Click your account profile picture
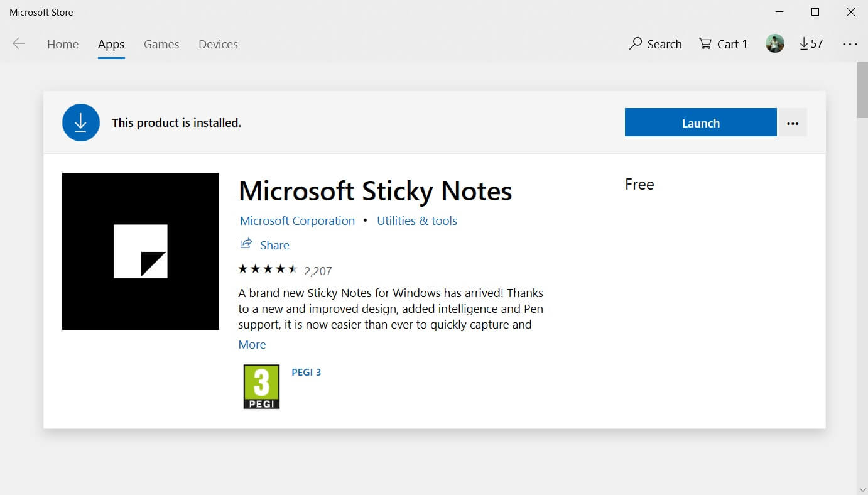Viewport: 868px width, 495px height. 774,43
